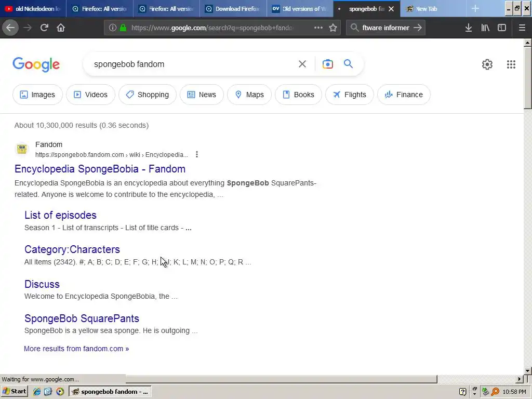
Task: Click the Fandom site favicon
Action: [x=22, y=149]
